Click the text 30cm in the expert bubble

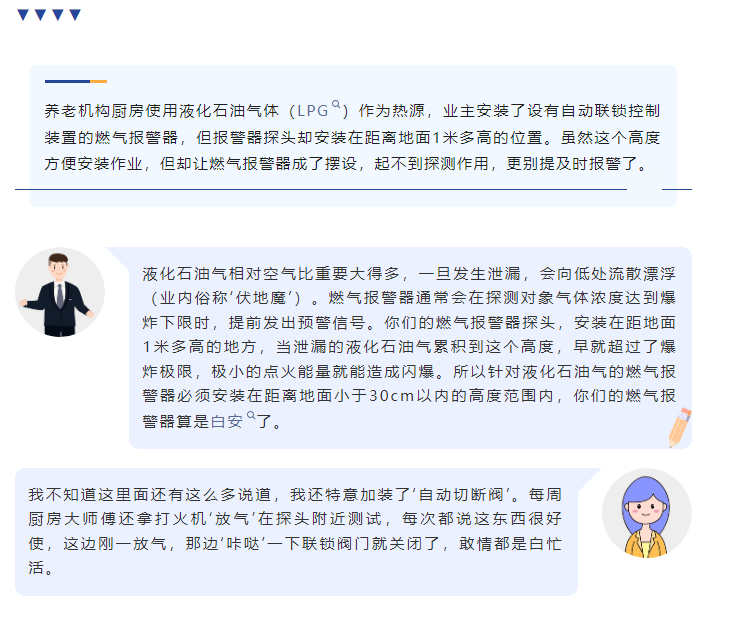392,396
